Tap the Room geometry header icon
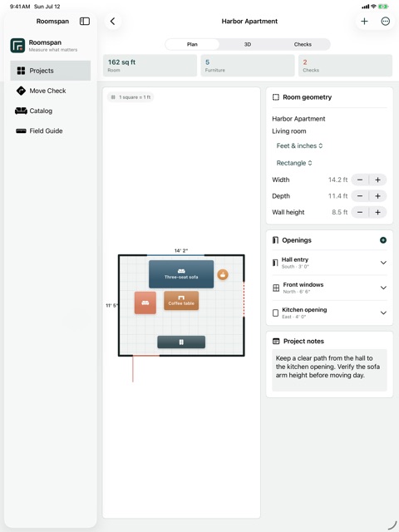Viewport: 399px width, 532px height. [x=276, y=97]
